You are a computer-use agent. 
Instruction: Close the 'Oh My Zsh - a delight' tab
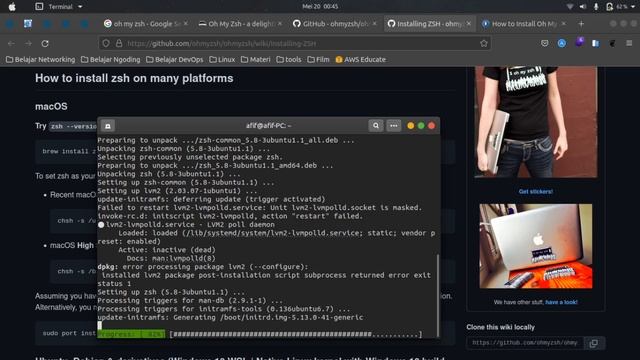280,24
